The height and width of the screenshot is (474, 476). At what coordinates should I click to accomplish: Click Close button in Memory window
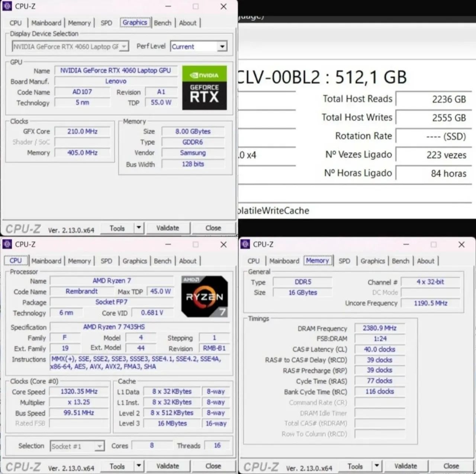[451, 466]
